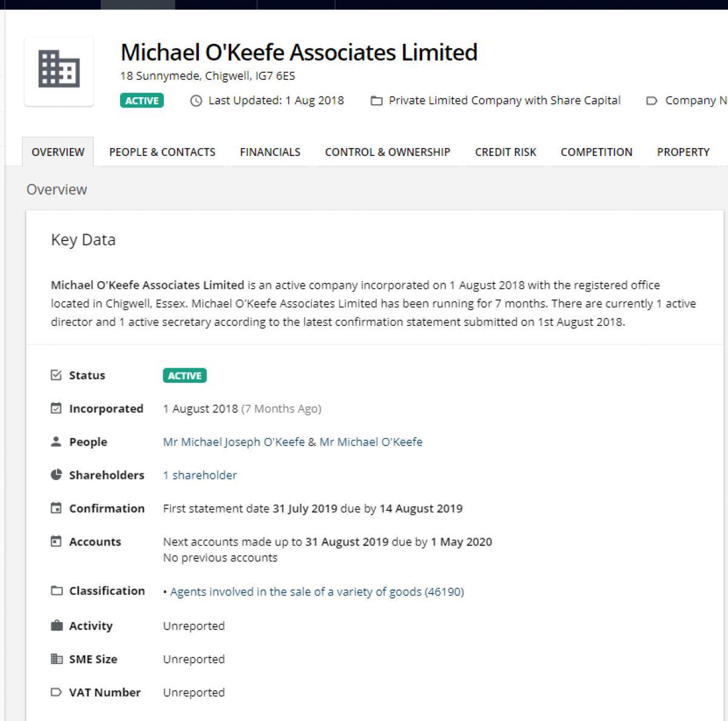Click the company building logo icon

coord(59,70)
